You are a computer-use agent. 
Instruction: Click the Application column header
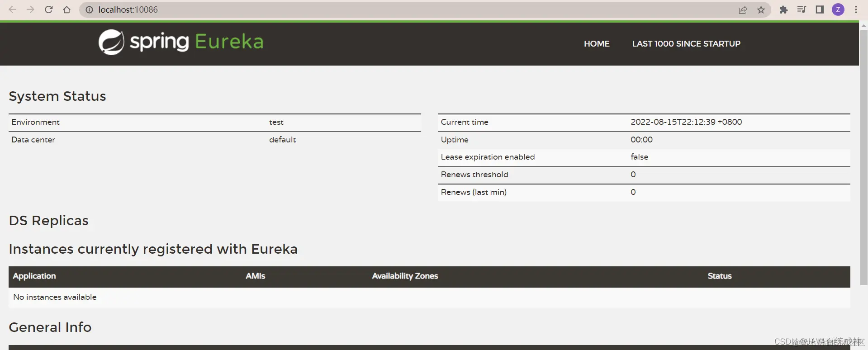coord(34,276)
